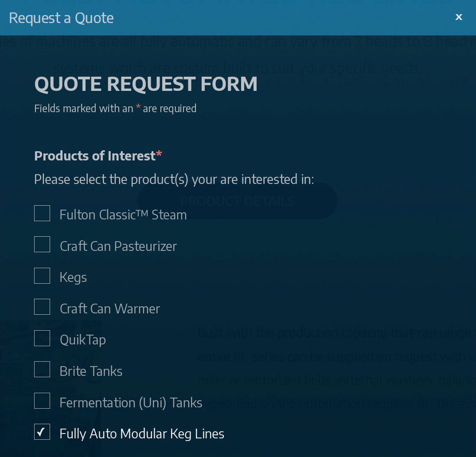Check the Fulton Classic Steam checkbox
Viewport: 476px width, 457px height.
(x=42, y=213)
